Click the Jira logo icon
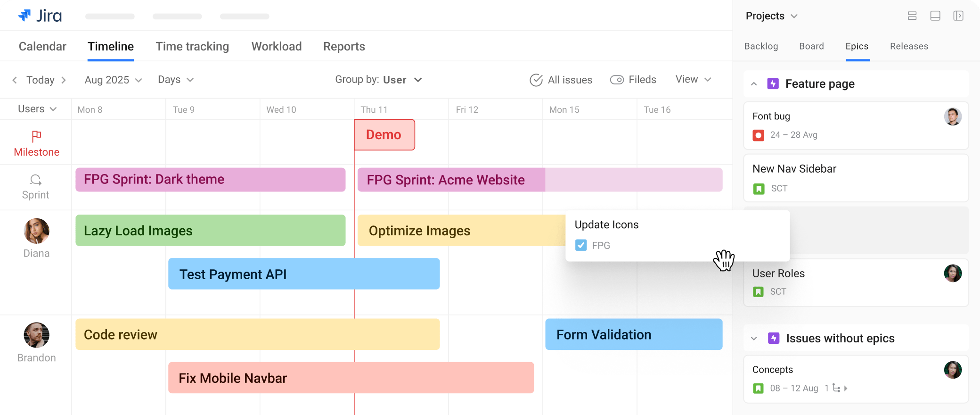The height and width of the screenshot is (415, 980). (24, 16)
